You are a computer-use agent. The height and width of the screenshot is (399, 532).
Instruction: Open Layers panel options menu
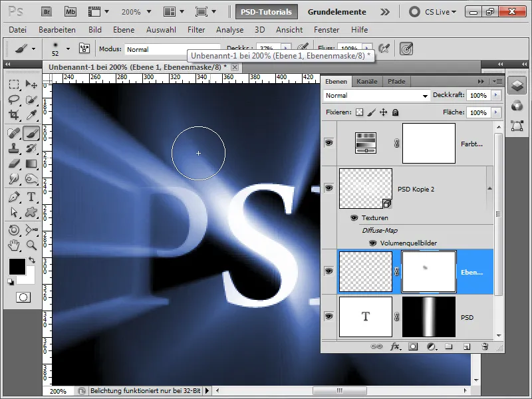click(497, 81)
